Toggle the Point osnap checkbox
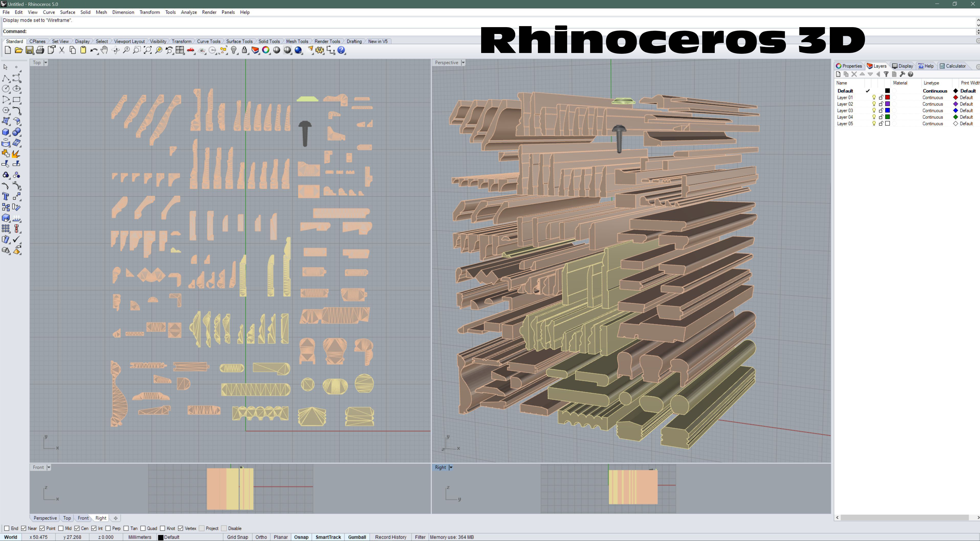The height and width of the screenshot is (541, 980). click(x=42, y=528)
